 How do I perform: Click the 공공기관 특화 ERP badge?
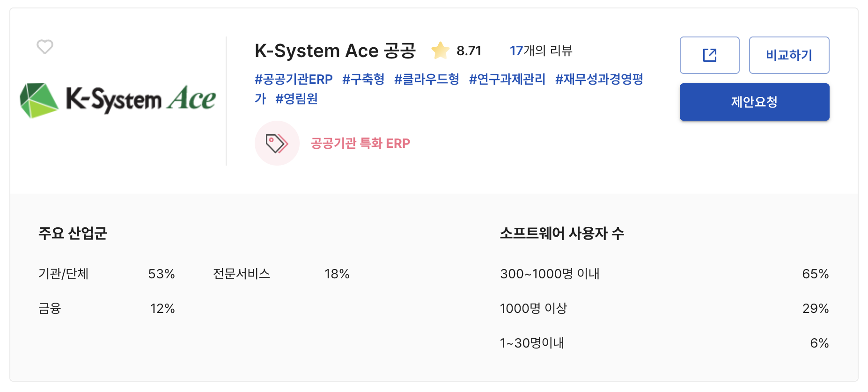coord(360,143)
